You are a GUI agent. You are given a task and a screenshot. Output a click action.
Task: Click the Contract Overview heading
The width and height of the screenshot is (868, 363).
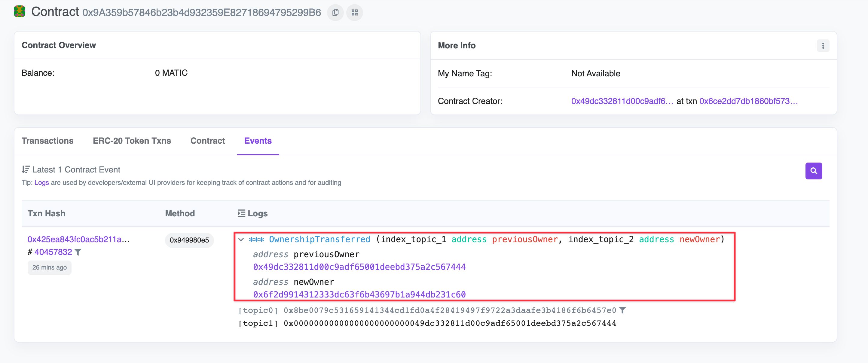59,45
